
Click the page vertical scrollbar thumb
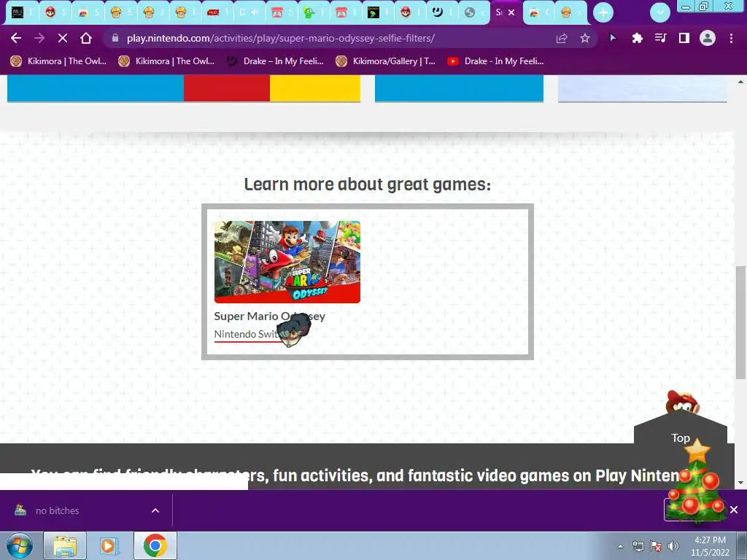[740, 322]
